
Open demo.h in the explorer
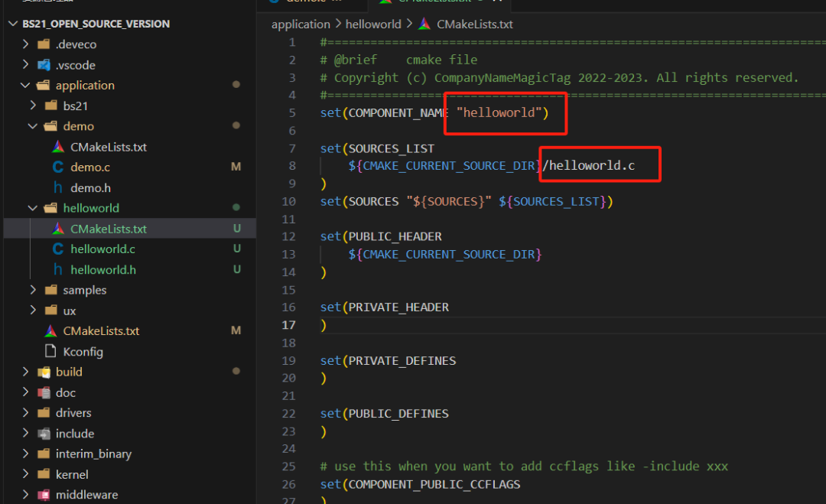pyautogui.click(x=90, y=188)
